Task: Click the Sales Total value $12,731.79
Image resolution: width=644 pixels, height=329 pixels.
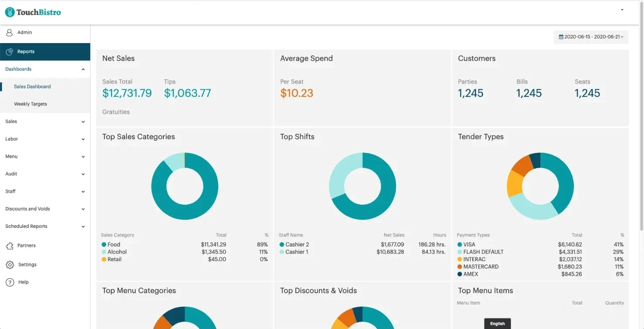Action: pos(127,93)
